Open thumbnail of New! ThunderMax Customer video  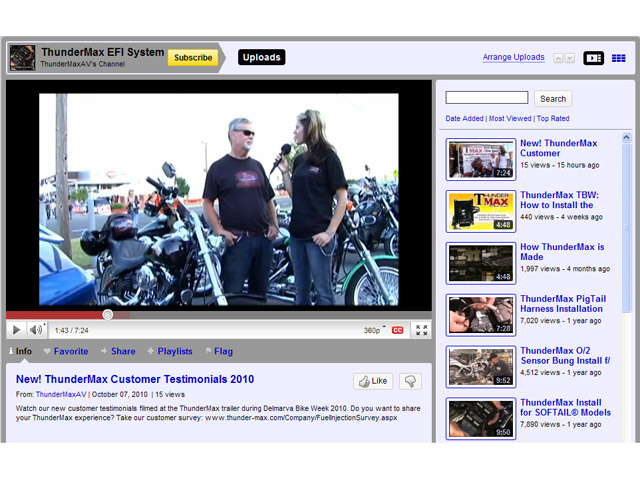(x=481, y=160)
